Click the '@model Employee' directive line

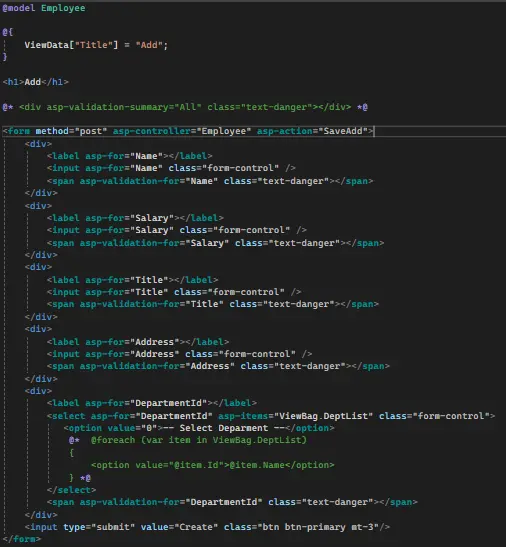[x=44, y=8]
